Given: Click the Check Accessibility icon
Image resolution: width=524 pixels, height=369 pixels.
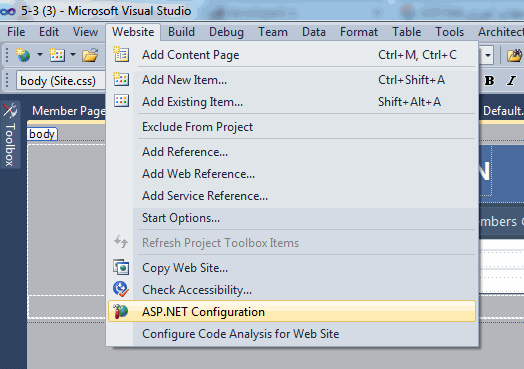Looking at the screenshot, I should pos(121,289).
